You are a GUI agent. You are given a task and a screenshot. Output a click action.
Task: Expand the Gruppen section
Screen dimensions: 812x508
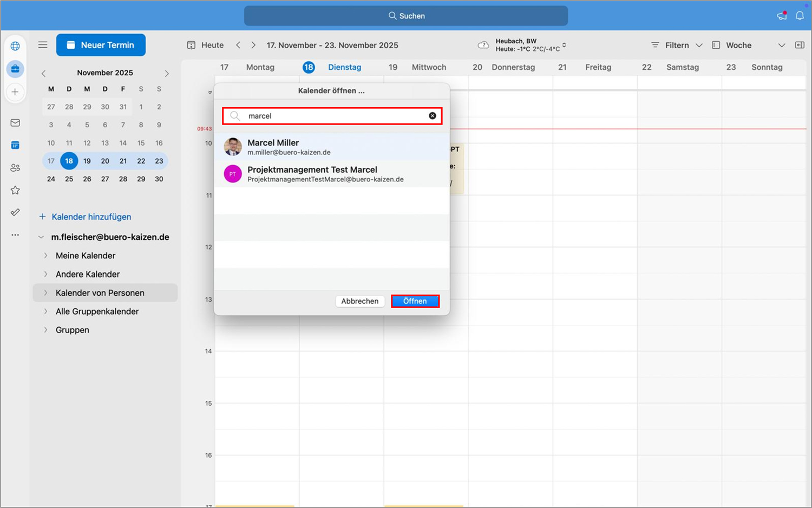[47, 329]
